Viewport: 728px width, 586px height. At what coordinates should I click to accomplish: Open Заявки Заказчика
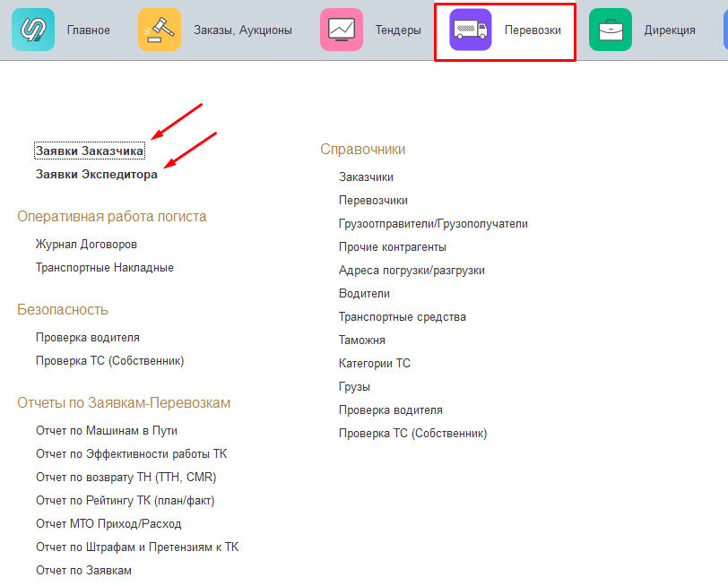(x=90, y=151)
